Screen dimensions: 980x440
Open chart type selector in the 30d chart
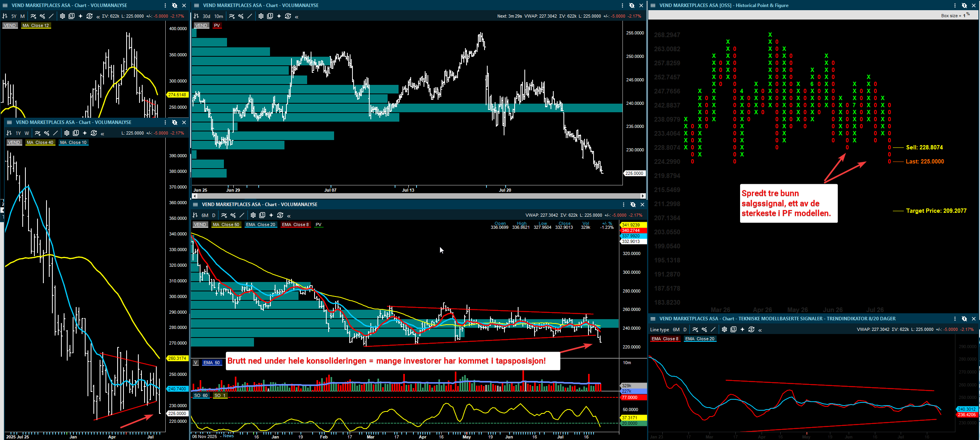196,16
